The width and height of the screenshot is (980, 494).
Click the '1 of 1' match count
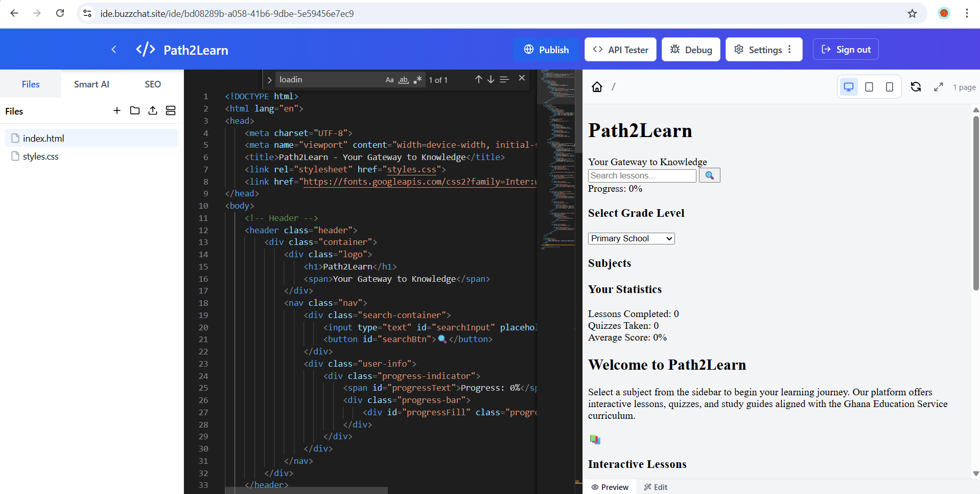pyautogui.click(x=438, y=80)
